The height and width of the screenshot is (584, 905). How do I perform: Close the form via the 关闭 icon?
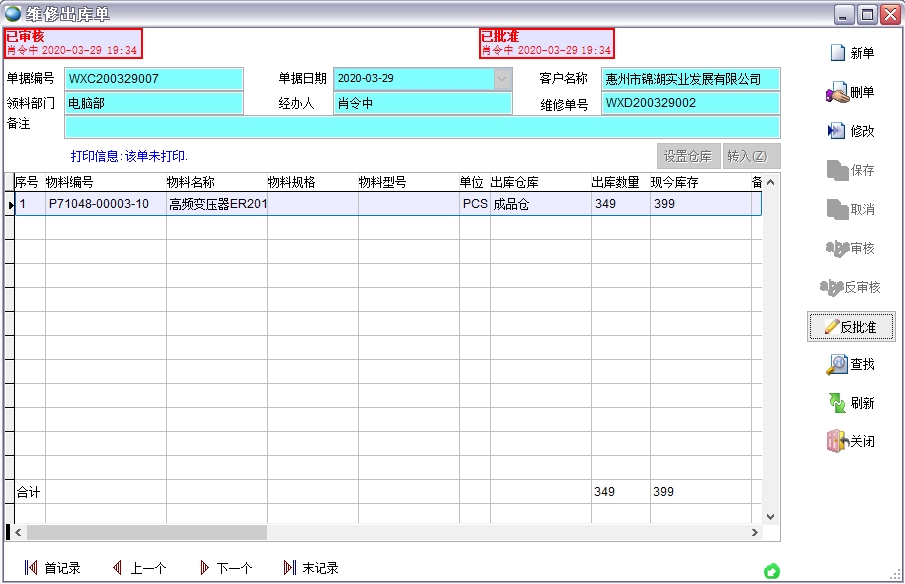851,441
